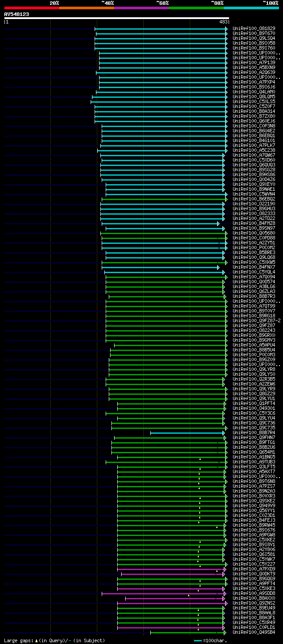Click the UniRef100_A2Q639 label
The image size is (283, 644).
(254, 72)
